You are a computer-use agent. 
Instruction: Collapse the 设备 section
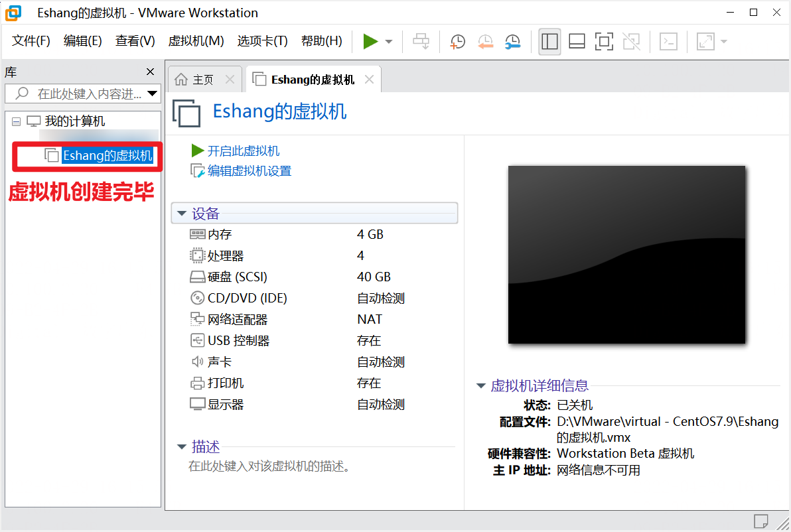pyautogui.click(x=182, y=214)
